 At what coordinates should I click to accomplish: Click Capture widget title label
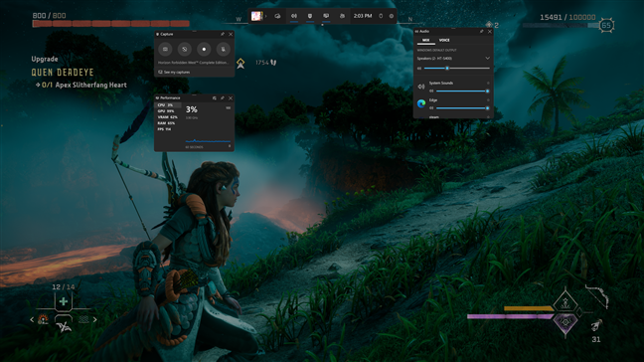pos(167,34)
